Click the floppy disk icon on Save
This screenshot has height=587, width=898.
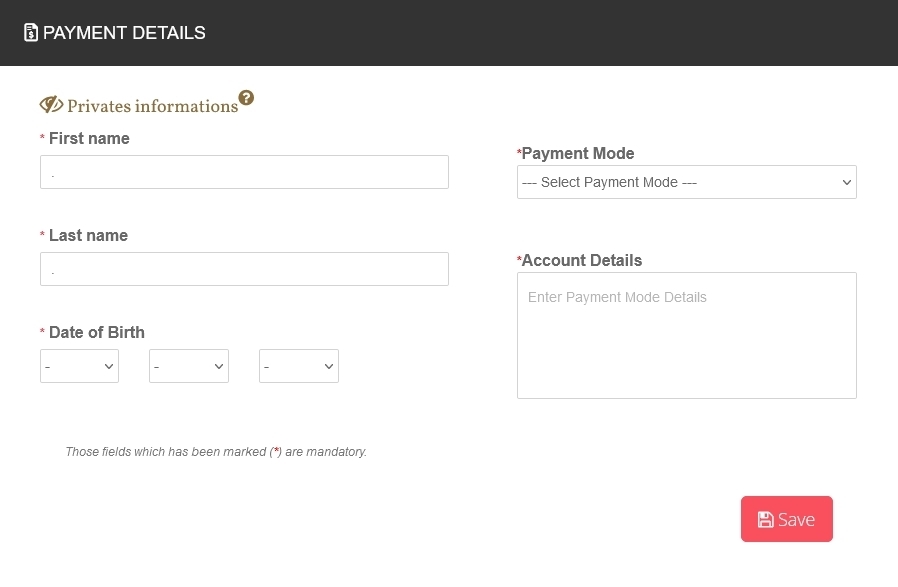[x=765, y=519]
